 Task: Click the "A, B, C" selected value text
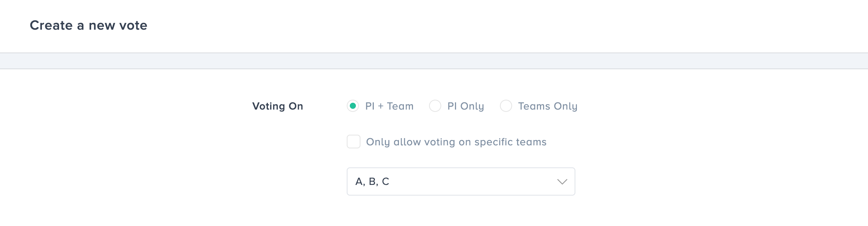click(x=372, y=181)
